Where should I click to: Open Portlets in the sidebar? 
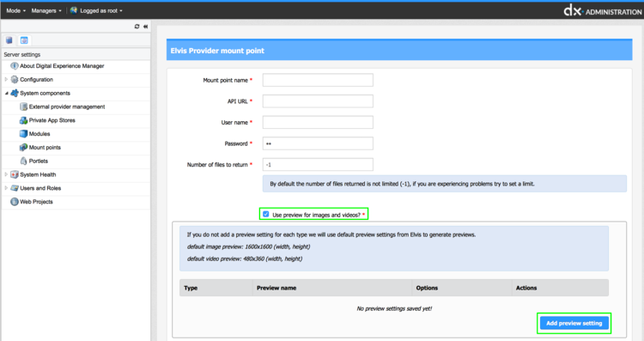(38, 161)
